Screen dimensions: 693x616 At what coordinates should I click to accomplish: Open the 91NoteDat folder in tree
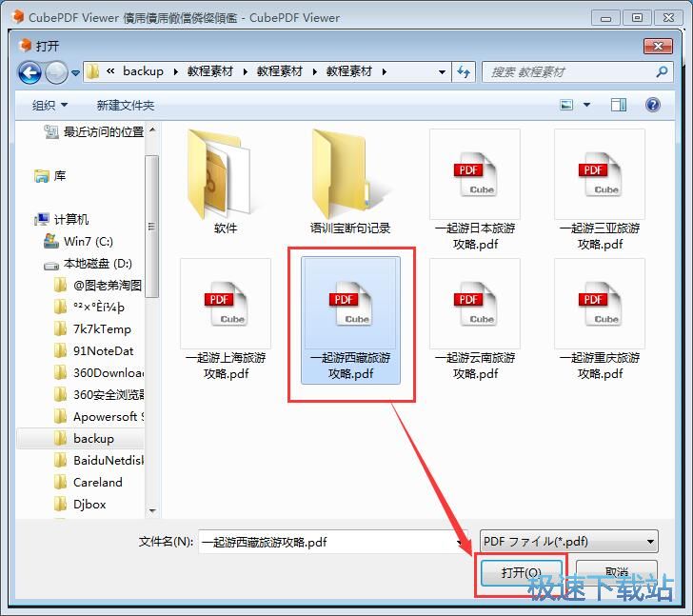(x=93, y=351)
